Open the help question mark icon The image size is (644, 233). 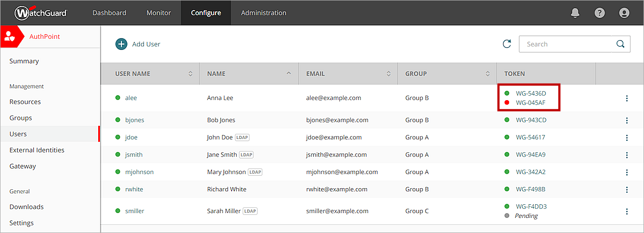tap(600, 13)
